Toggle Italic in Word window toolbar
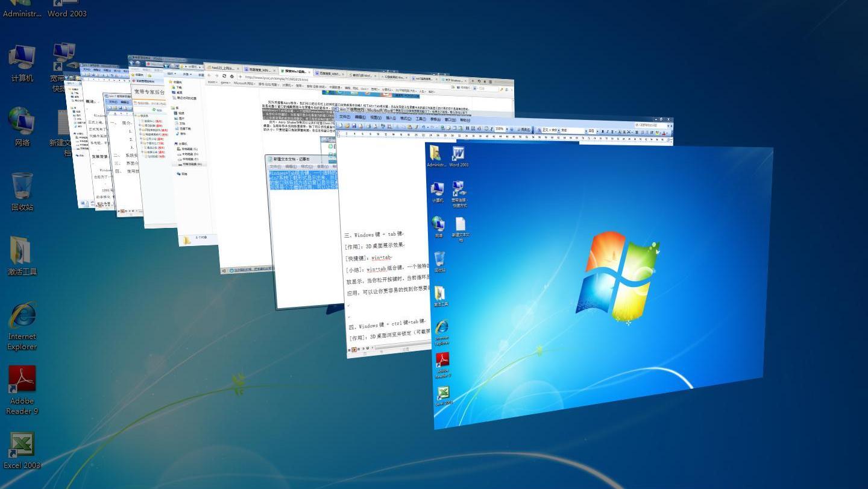Image resolution: width=868 pixels, height=489 pixels. (608, 131)
